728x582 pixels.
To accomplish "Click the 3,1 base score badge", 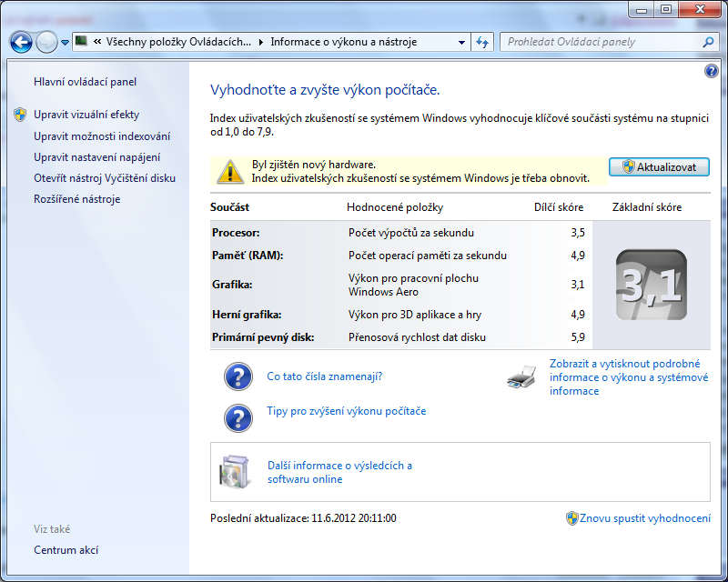I will [652, 285].
